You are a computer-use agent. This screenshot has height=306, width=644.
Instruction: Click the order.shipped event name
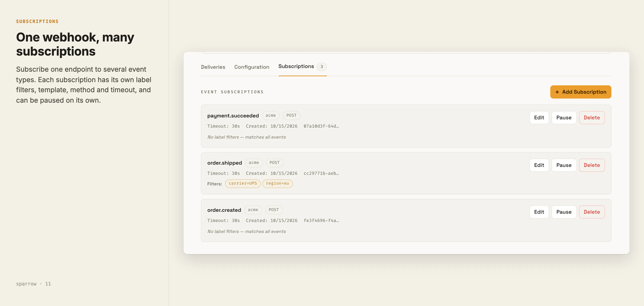(x=224, y=163)
